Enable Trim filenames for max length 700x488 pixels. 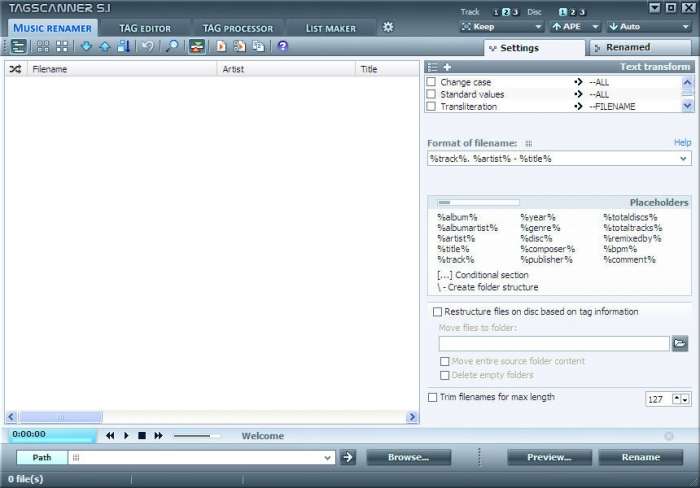click(432, 397)
